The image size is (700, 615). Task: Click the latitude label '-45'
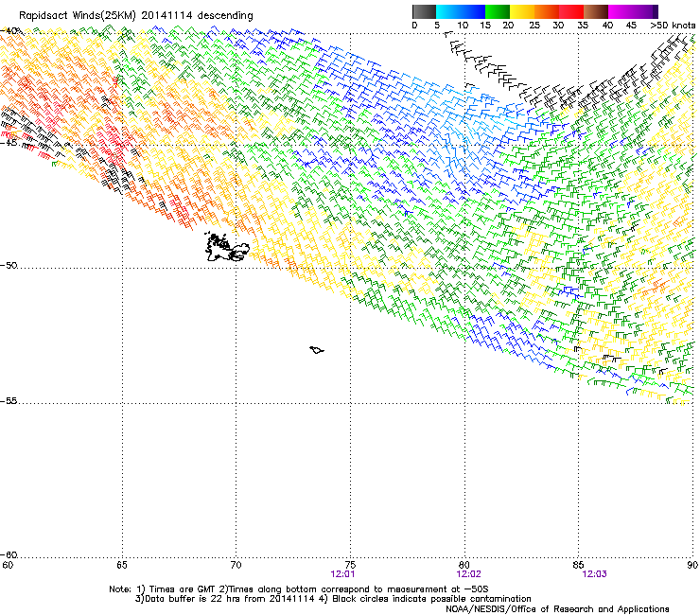coord(9,143)
